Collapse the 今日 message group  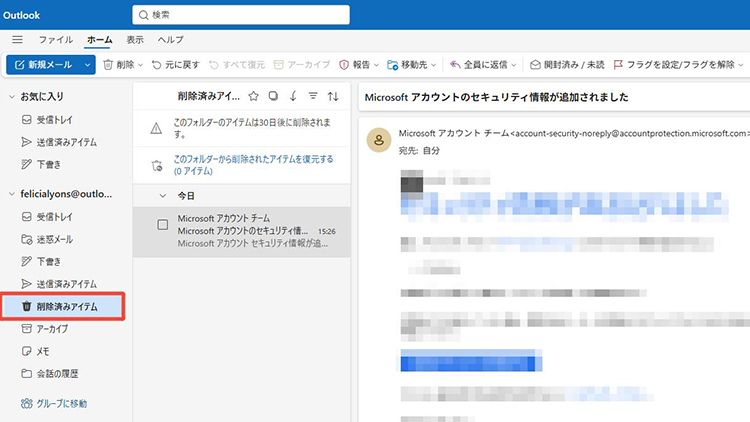pos(163,196)
